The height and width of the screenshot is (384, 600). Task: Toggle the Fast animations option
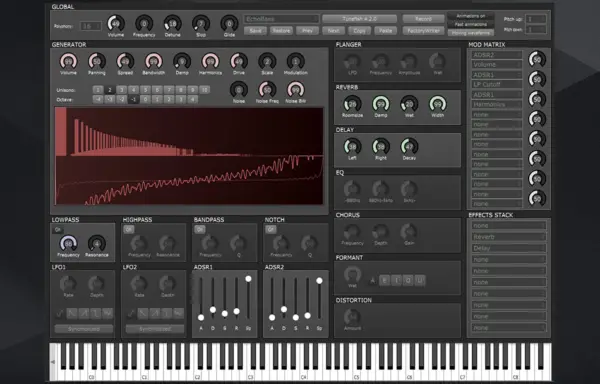click(x=471, y=24)
